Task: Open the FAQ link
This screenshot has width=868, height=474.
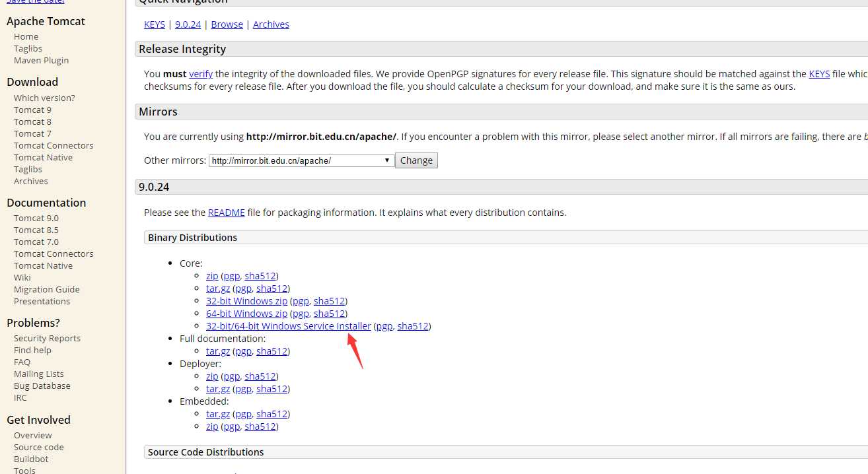Action: (x=22, y=362)
